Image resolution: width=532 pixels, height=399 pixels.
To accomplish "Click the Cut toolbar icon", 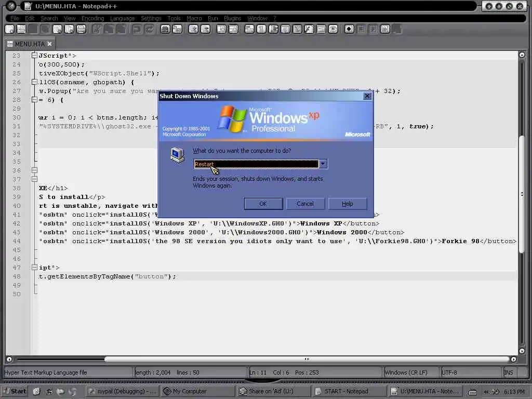I will pyautogui.click(x=97, y=29).
